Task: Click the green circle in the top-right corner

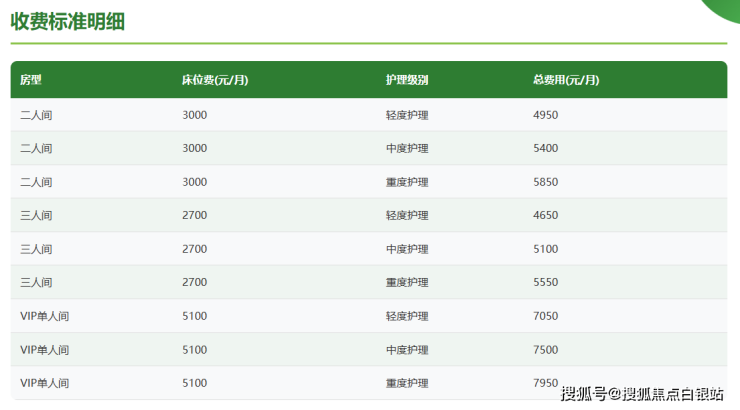Action: [722, 6]
